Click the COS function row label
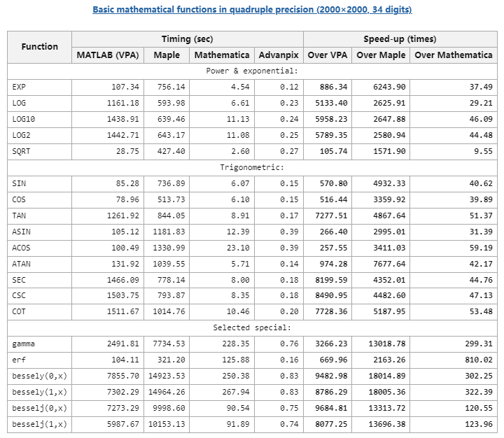The image size is (504, 438). point(19,199)
